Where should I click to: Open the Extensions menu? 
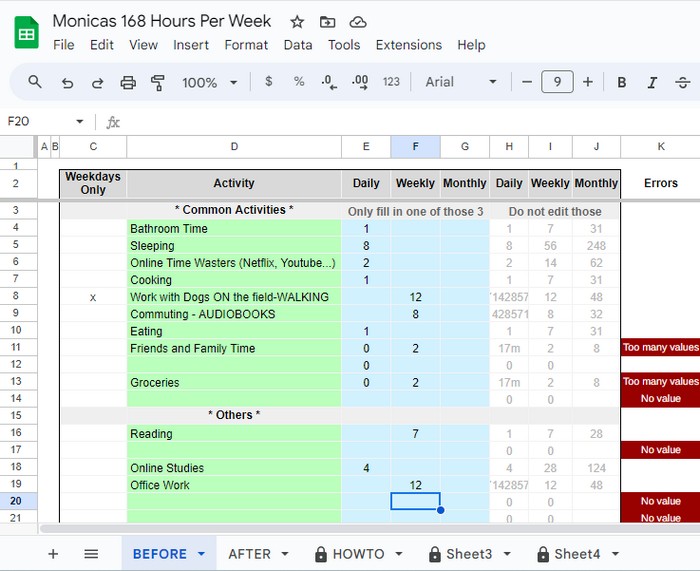click(409, 45)
